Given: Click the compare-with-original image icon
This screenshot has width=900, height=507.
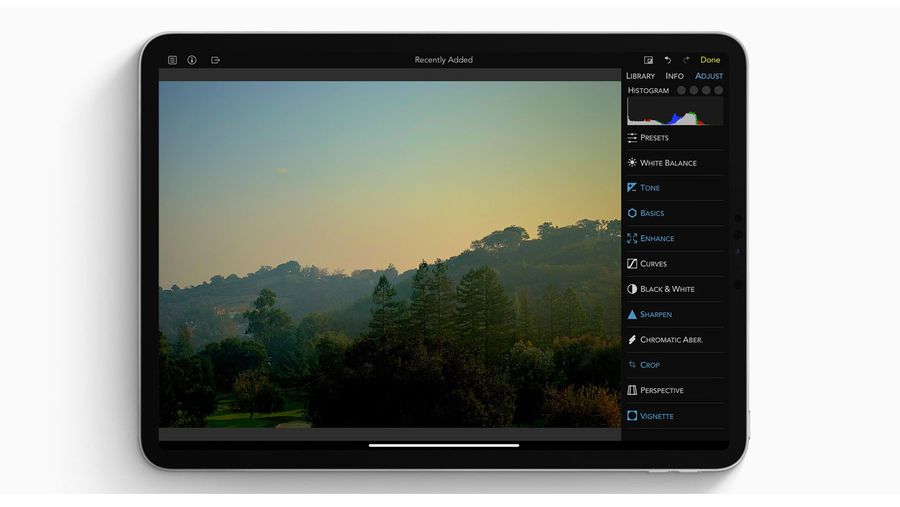Looking at the screenshot, I should 648,60.
